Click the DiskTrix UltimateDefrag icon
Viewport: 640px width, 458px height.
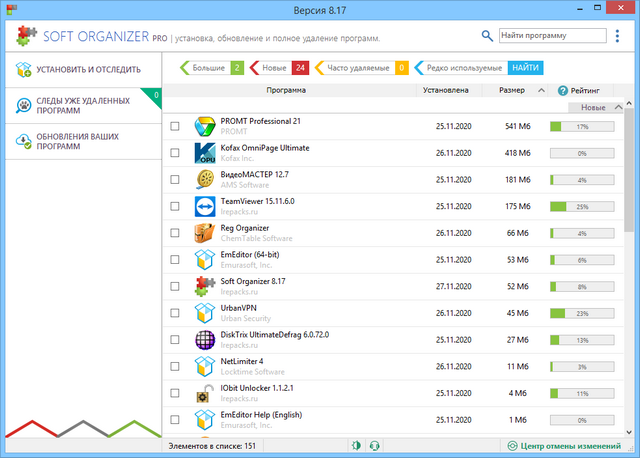[205, 339]
